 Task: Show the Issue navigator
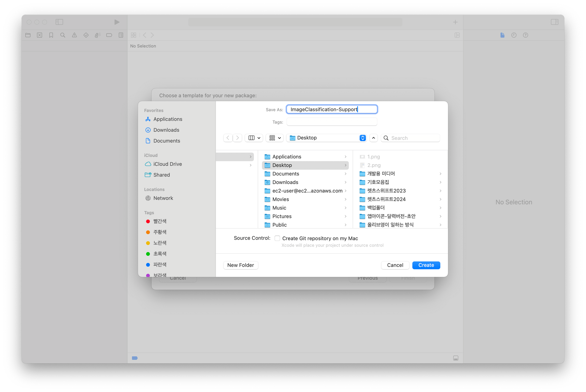click(74, 35)
